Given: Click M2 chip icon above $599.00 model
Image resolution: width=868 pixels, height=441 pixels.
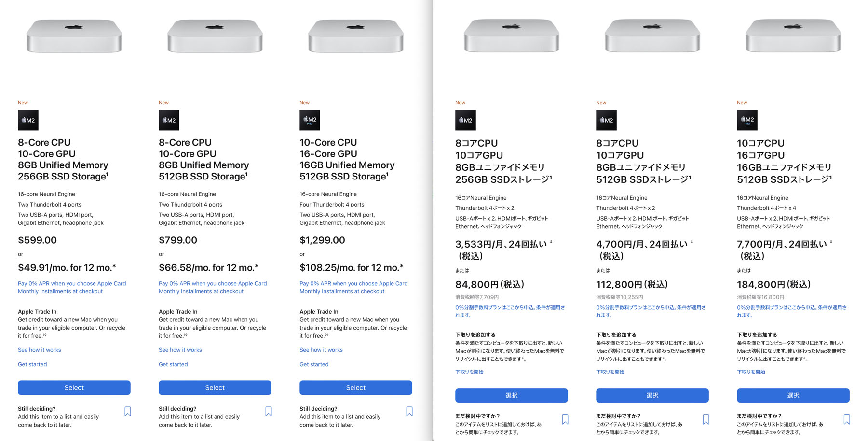Looking at the screenshot, I should pos(28,120).
